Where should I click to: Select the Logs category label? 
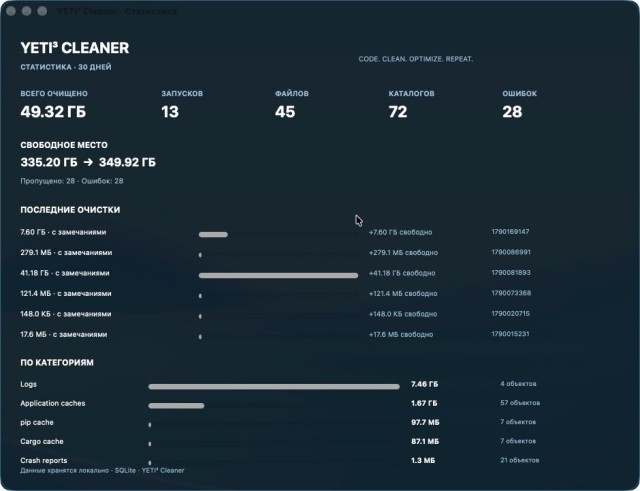pyautogui.click(x=29, y=384)
